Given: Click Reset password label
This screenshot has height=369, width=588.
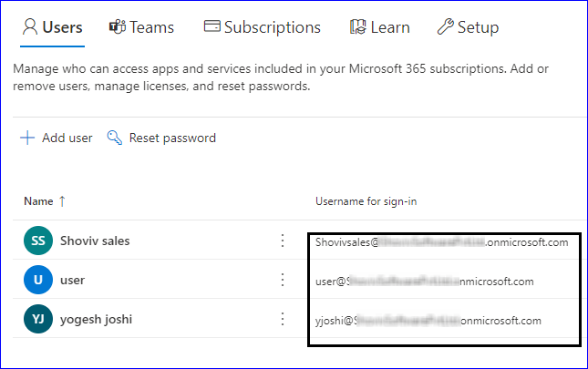Looking at the screenshot, I should point(172,138).
